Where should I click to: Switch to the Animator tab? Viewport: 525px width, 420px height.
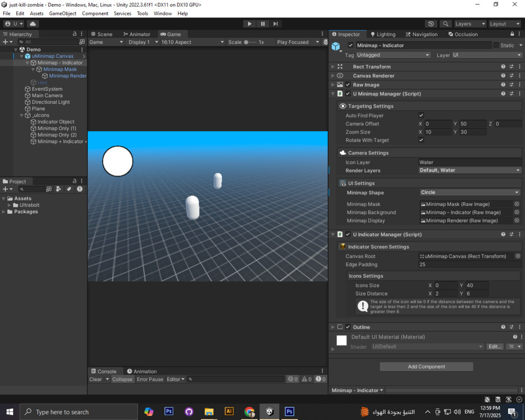pos(136,34)
